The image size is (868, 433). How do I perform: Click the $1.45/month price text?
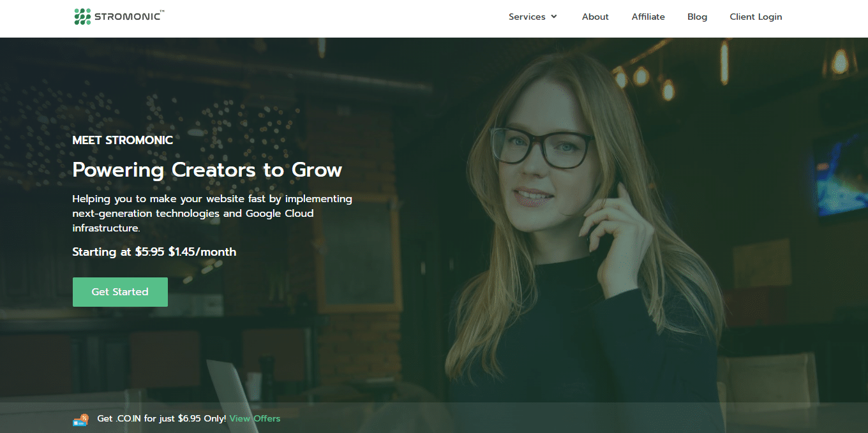coord(202,252)
